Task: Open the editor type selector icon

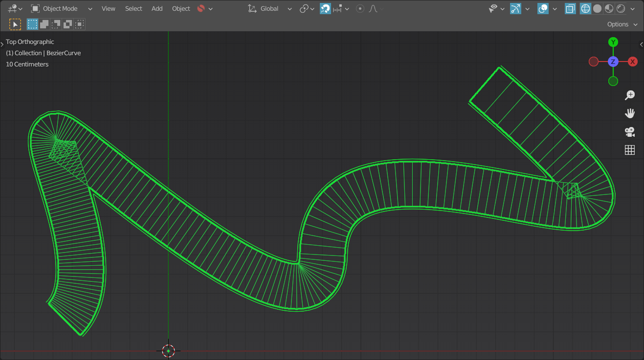Action: [15, 9]
